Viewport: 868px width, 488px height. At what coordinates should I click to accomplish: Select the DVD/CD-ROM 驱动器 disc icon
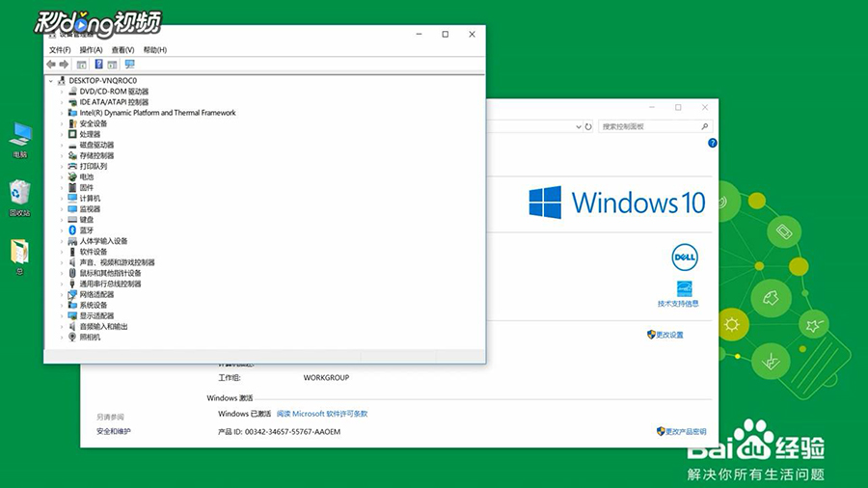pos(72,92)
